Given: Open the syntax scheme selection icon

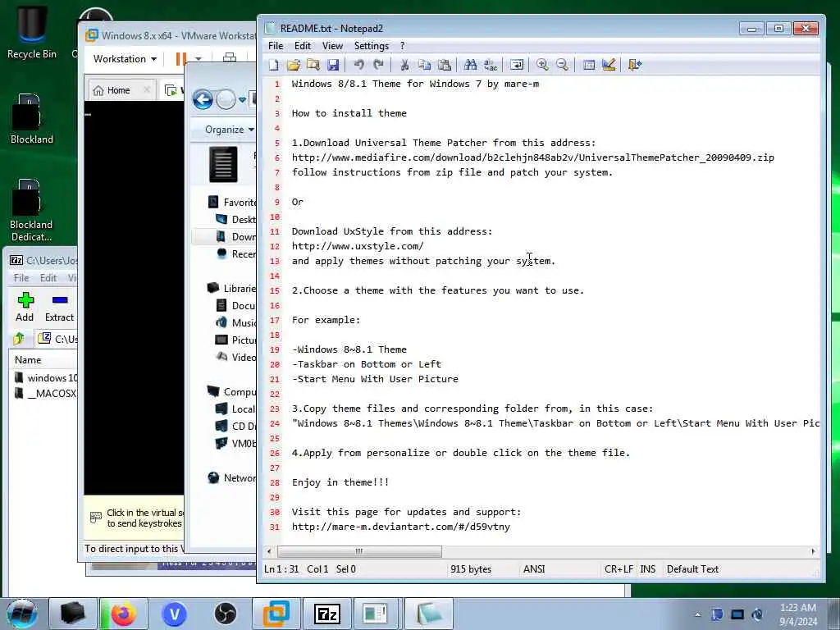Looking at the screenshot, I should click(x=589, y=65).
